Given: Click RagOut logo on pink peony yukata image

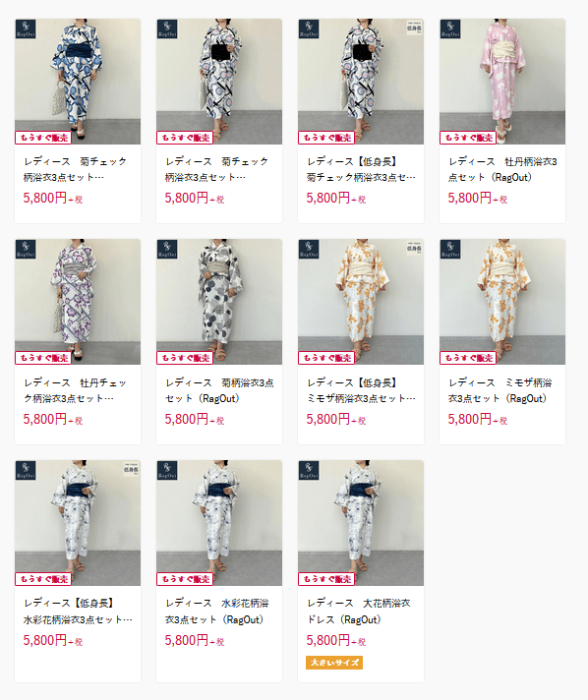Looking at the screenshot, I should [450, 29].
